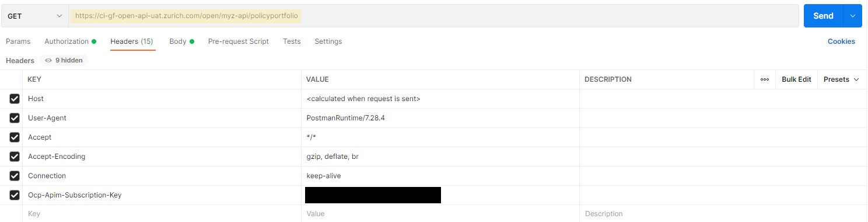The image size is (868, 222).
Task: Disable the Accept-Encoding header checkbox
Action: (15, 157)
